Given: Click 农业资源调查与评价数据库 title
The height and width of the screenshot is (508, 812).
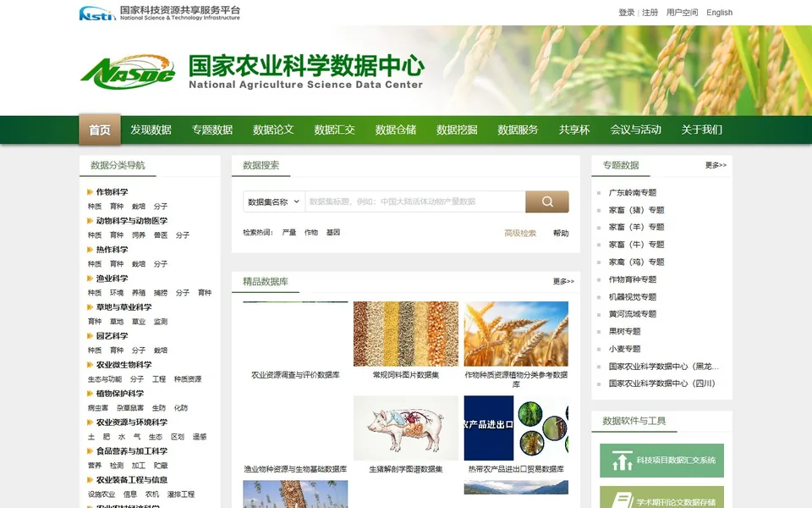Looking at the screenshot, I should pyautogui.click(x=295, y=375).
